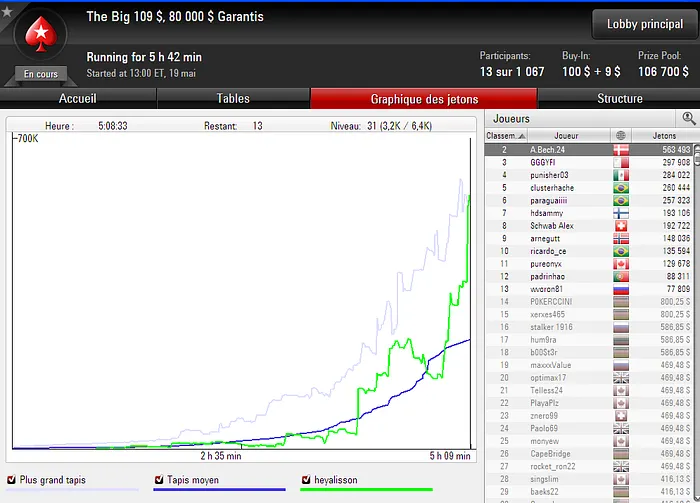Click Russia flag beside wveron81
Image resolution: width=700 pixels, height=503 pixels.
point(621,289)
